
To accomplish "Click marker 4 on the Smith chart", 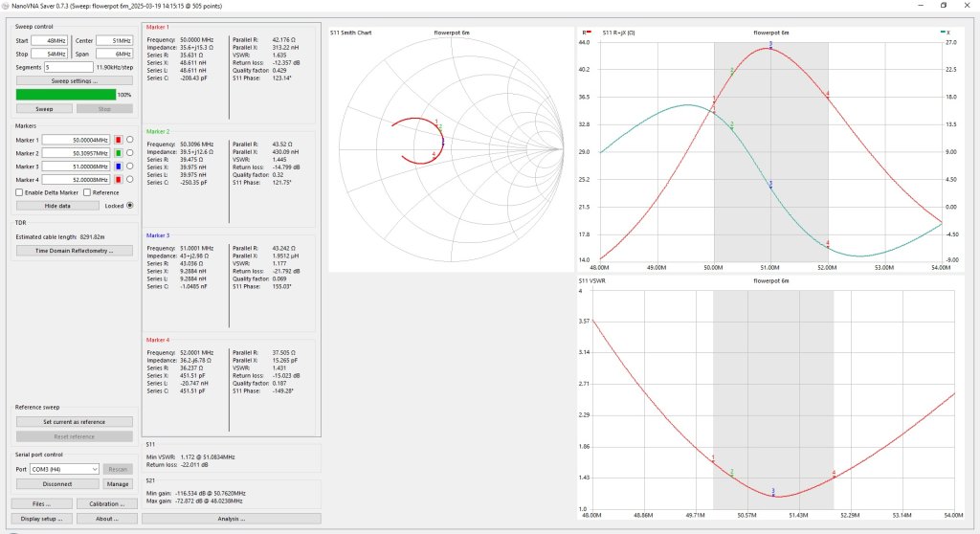I will coord(434,154).
